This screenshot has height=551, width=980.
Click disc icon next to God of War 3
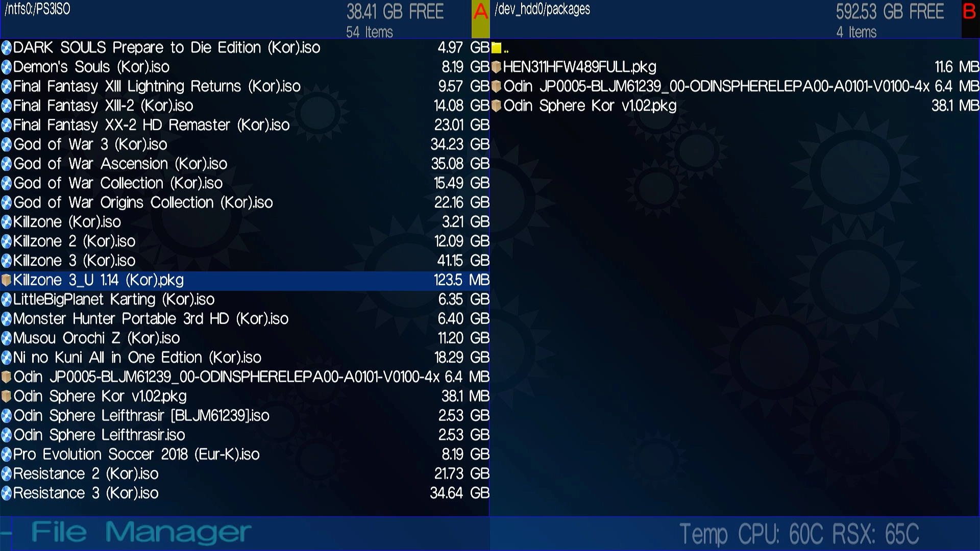pos(7,145)
